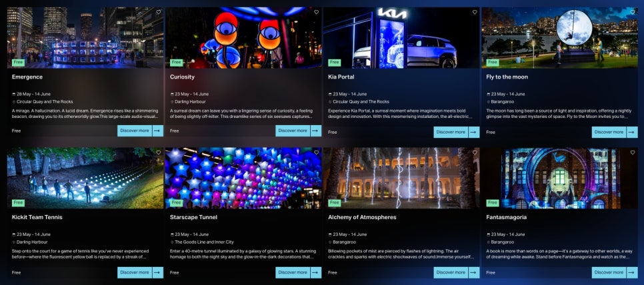Click the heart icon on Starscape Tunnel
This screenshot has width=644, height=285.
316,152
